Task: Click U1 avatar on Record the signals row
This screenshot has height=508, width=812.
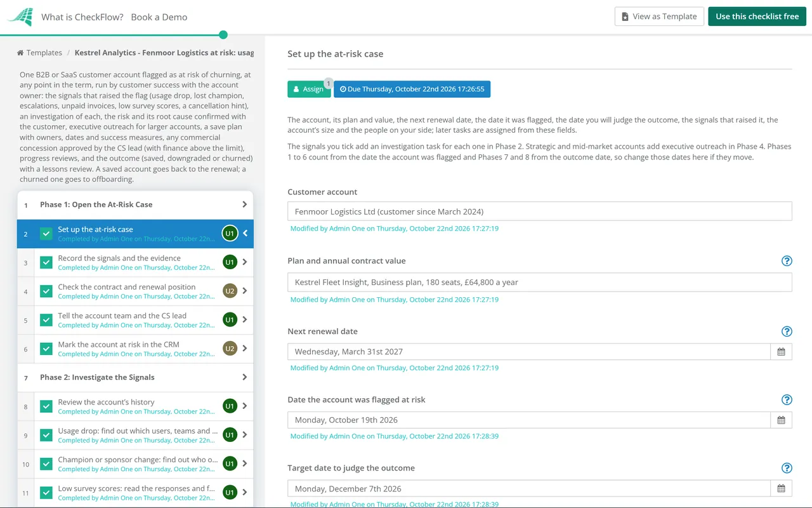Action: [x=230, y=262]
